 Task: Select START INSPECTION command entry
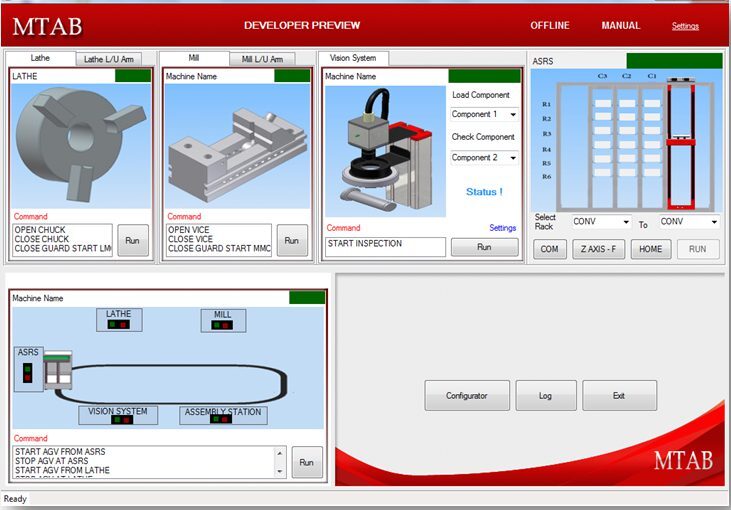[385, 244]
